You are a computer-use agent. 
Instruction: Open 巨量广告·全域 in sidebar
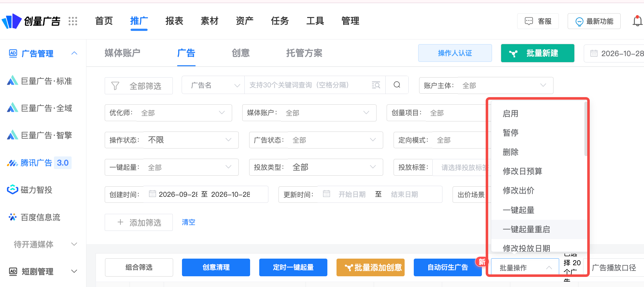point(40,108)
